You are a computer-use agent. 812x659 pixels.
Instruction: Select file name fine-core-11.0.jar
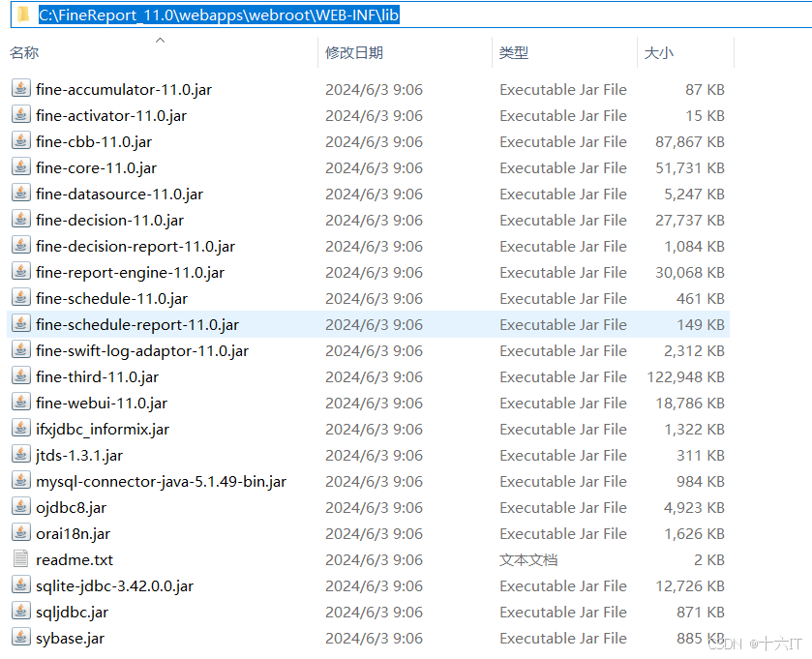tap(97, 167)
